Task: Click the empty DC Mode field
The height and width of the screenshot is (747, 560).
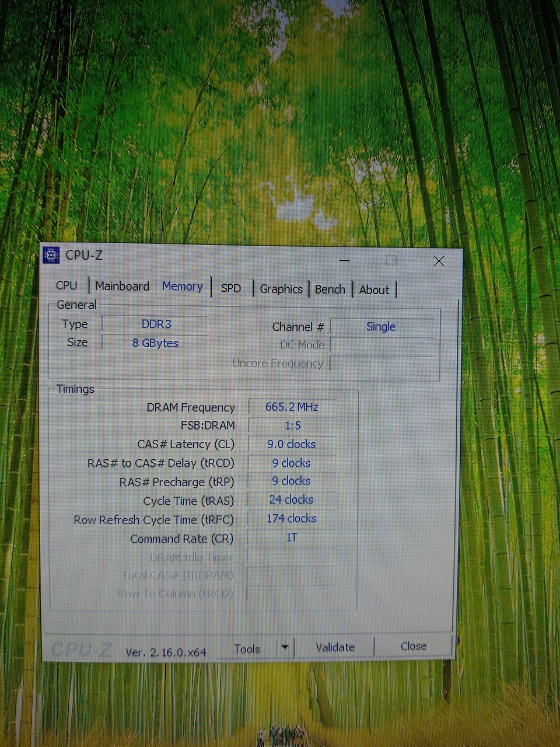Action: click(x=382, y=345)
